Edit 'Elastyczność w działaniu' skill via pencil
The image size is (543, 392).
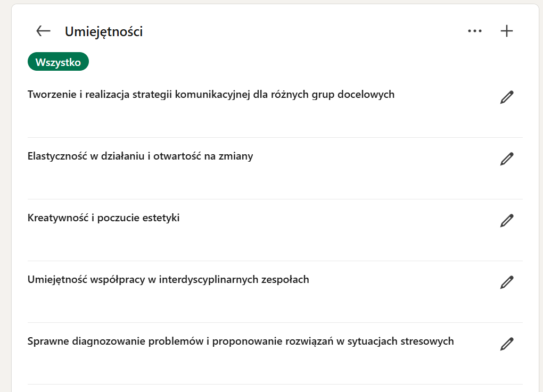tap(507, 159)
